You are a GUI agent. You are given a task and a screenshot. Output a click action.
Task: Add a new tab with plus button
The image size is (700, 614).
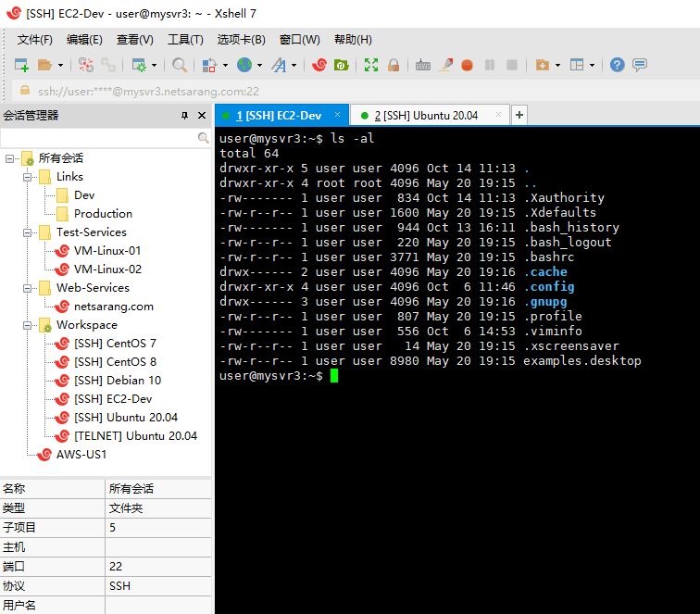pyautogui.click(x=519, y=116)
